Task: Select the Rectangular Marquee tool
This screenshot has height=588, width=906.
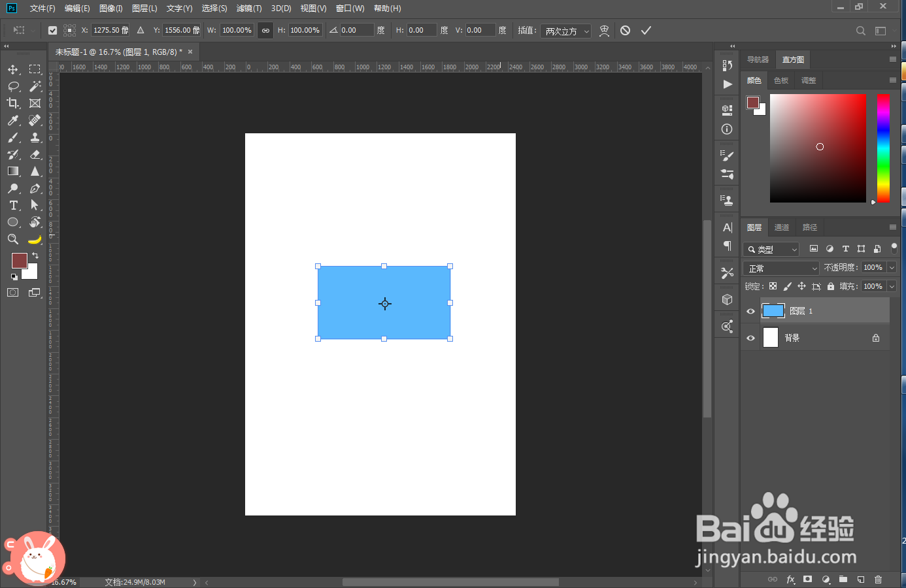Action: point(35,69)
